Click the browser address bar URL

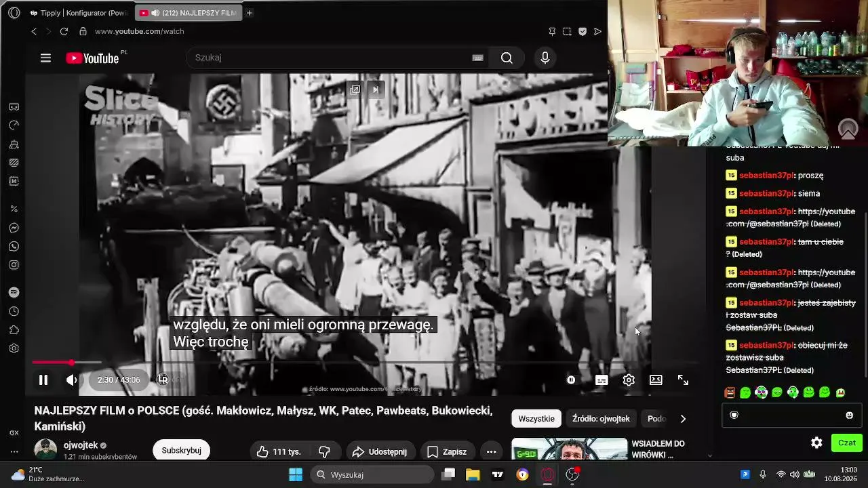[x=139, y=31]
